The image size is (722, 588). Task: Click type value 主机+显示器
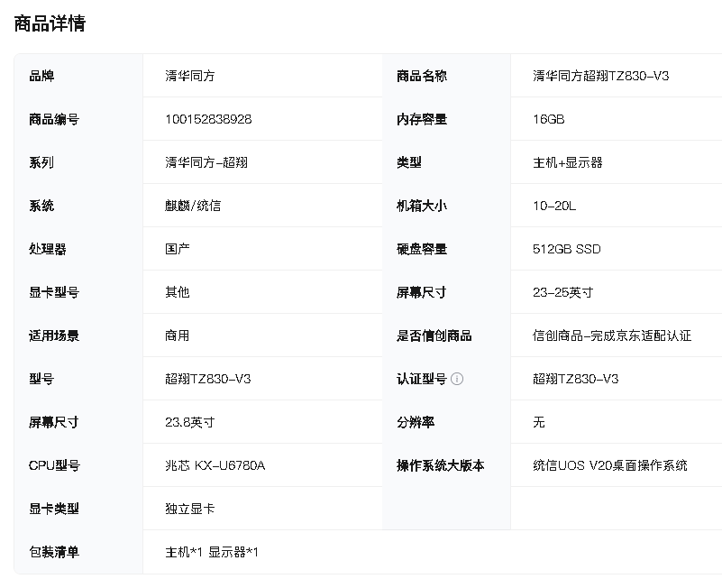pyautogui.click(x=567, y=162)
